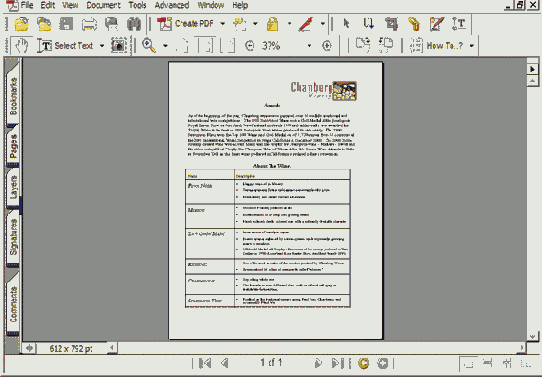This screenshot has height=377, width=542.
Task: Open the Advanced menu
Action: coord(172,5)
